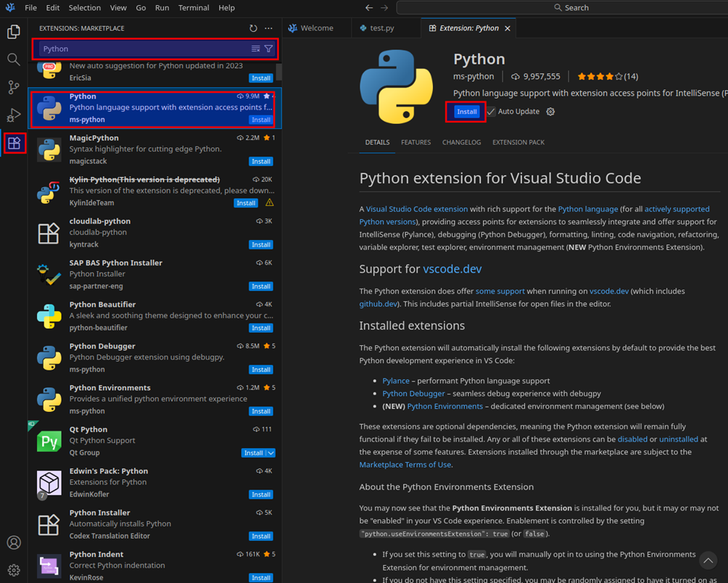
Task: Open the Explorer view in activity bar
Action: pos(13,32)
